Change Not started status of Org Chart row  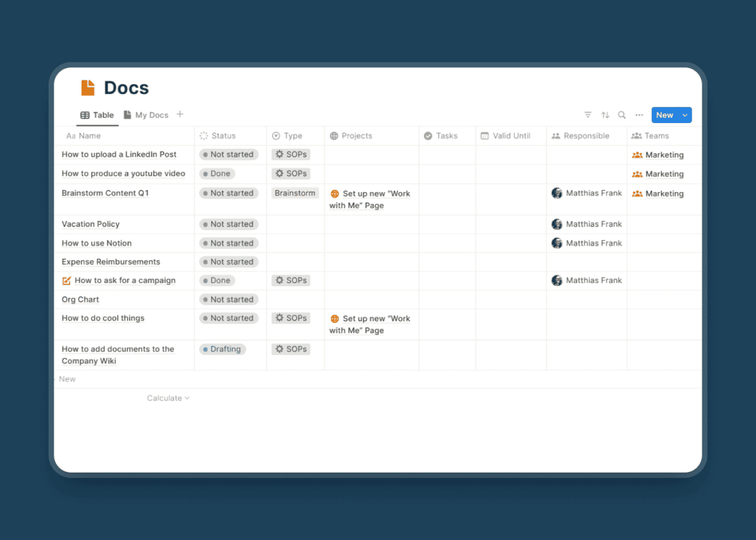click(x=228, y=299)
